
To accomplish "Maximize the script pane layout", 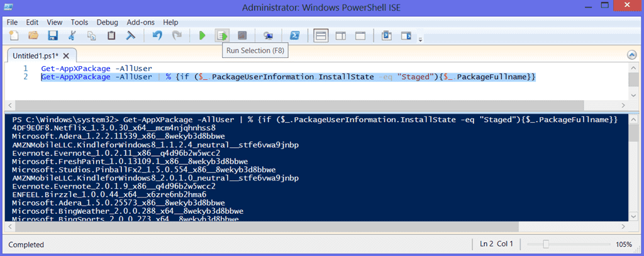I will coord(360,36).
